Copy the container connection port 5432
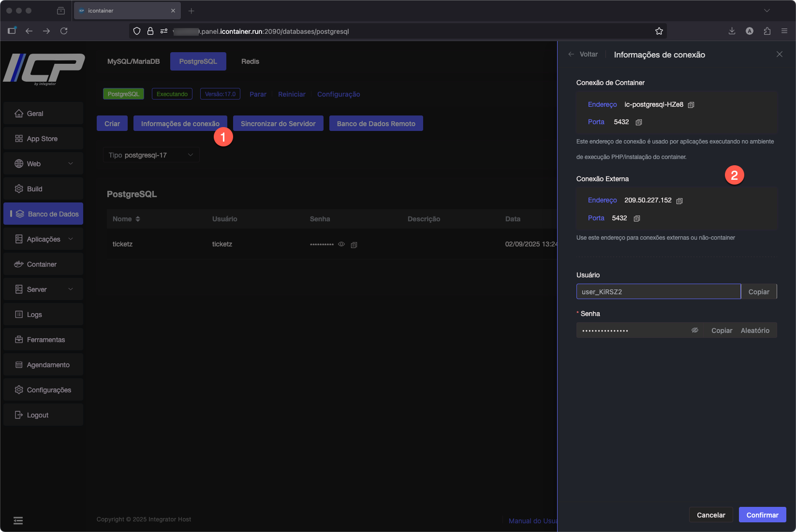Screen dimensions: 796x532 click(x=638, y=122)
